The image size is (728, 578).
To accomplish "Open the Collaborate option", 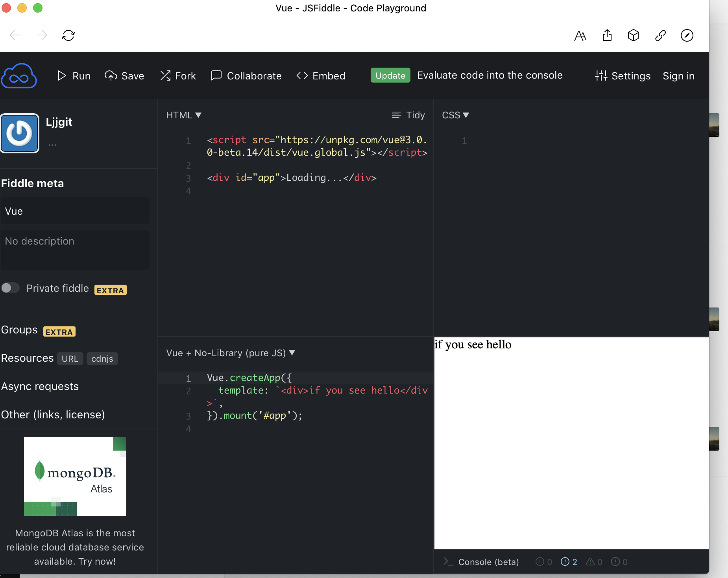I will (x=246, y=75).
